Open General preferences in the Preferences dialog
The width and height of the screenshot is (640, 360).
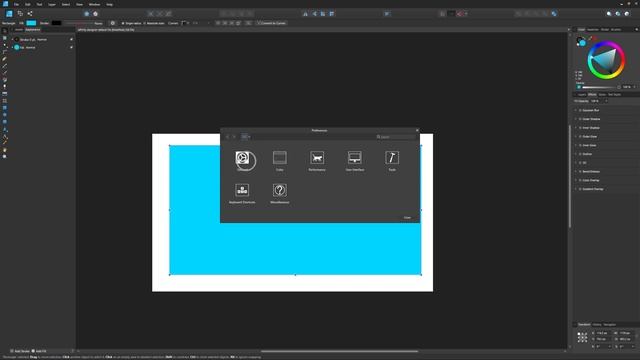pos(242,158)
